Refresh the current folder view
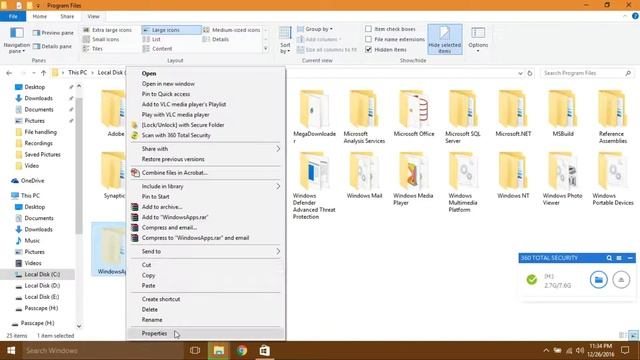The width and height of the screenshot is (640, 360). 530,73
